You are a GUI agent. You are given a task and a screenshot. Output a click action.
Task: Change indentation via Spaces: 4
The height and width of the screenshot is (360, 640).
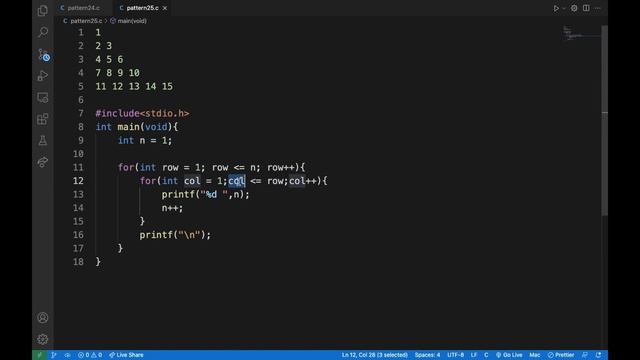(427, 355)
